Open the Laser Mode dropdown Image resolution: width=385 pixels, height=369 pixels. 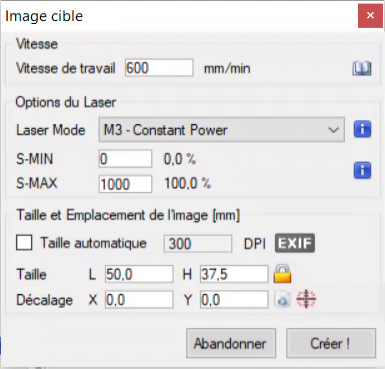click(222, 129)
